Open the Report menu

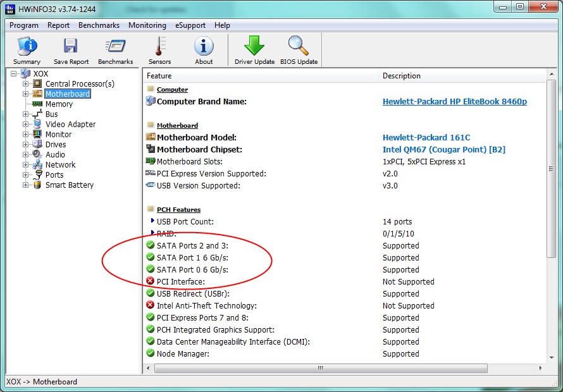[59, 25]
